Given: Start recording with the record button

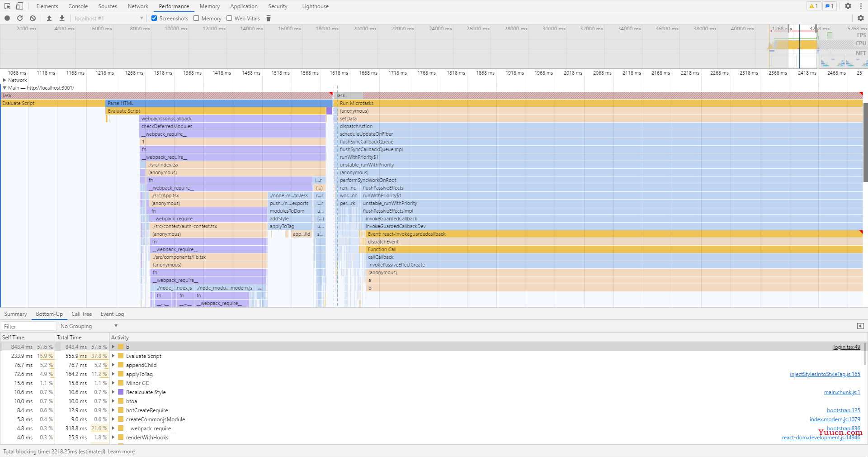Looking at the screenshot, I should tap(7, 18).
